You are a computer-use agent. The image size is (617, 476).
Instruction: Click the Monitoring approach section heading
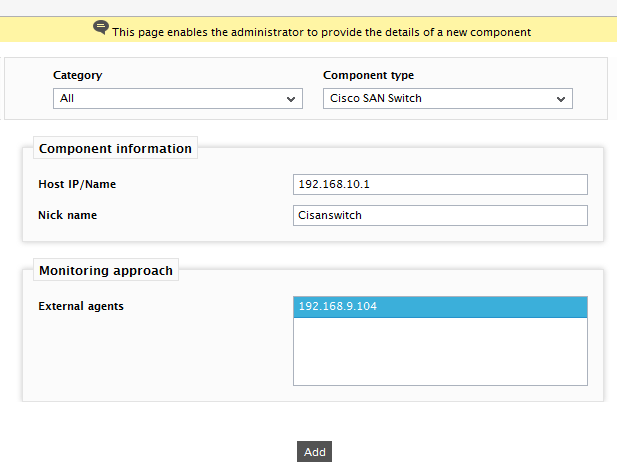[x=106, y=271]
